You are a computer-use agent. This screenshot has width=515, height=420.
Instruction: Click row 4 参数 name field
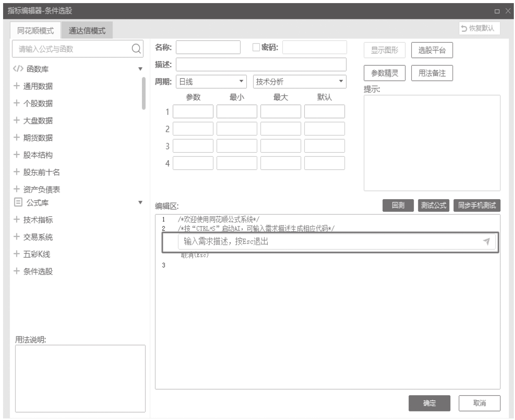pos(193,163)
